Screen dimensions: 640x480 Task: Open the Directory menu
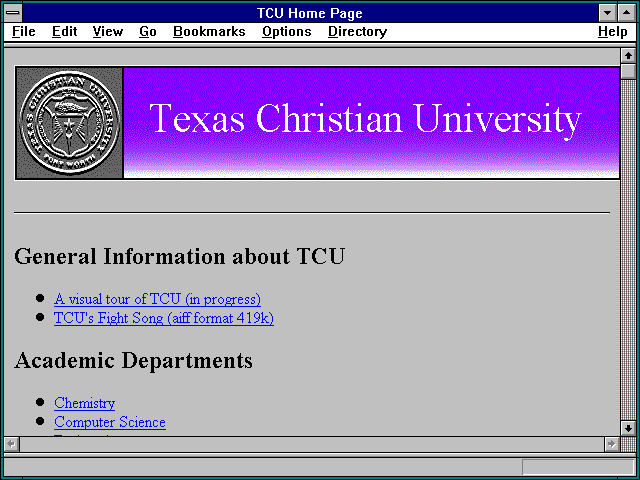tap(358, 32)
